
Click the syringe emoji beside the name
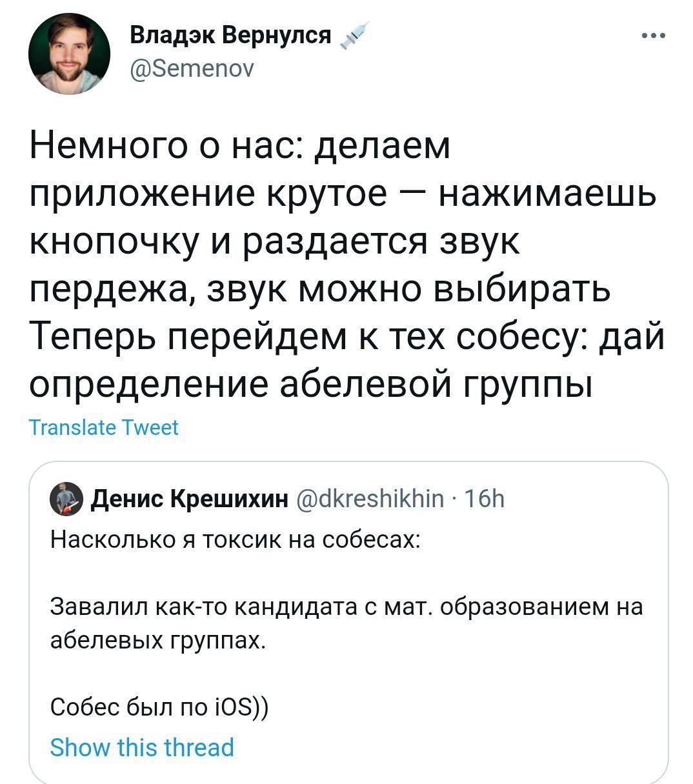tap(355, 35)
